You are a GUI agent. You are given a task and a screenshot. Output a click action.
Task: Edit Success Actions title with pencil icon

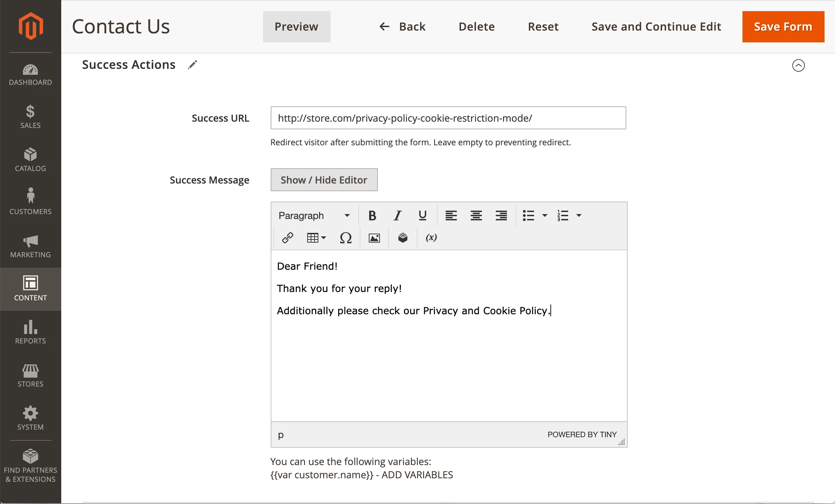[x=192, y=65]
